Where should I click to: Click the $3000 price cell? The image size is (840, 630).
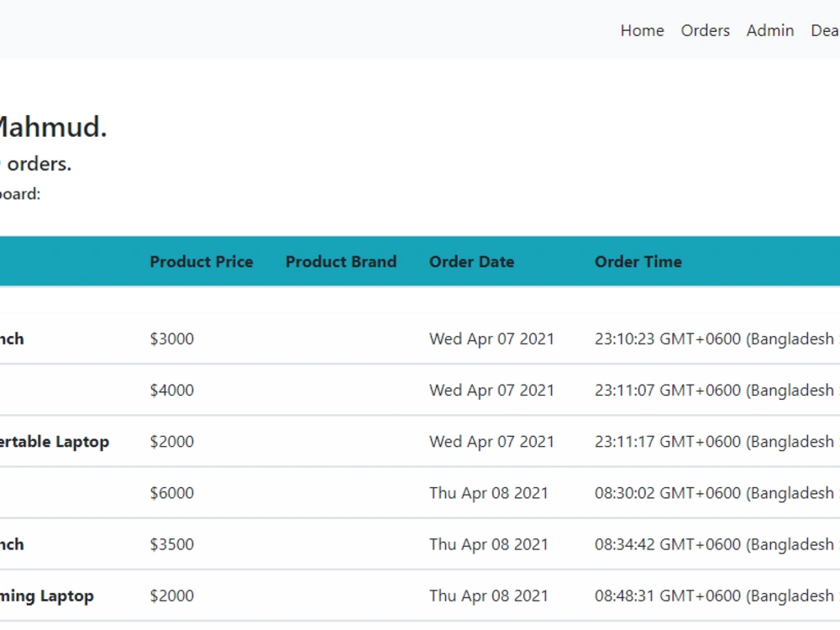point(172,339)
